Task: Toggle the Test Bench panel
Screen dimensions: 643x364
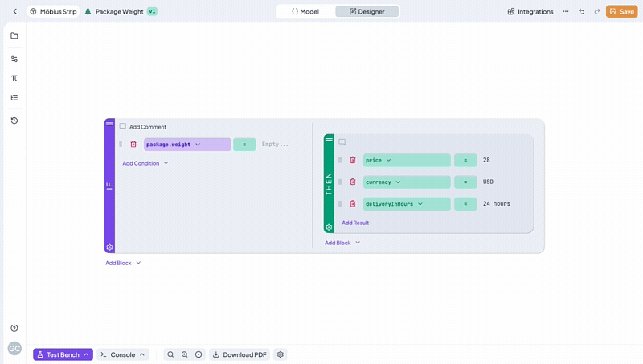Action: tap(63, 354)
